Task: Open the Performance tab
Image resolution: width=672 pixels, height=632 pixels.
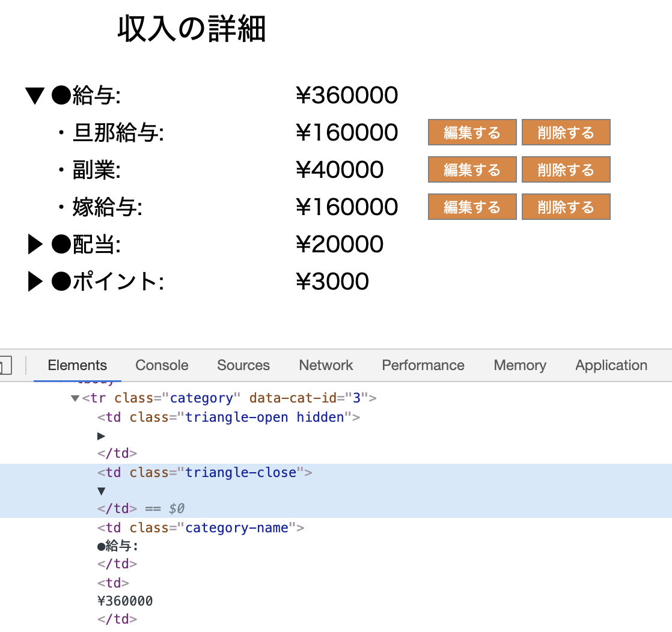Action: pyautogui.click(x=423, y=365)
